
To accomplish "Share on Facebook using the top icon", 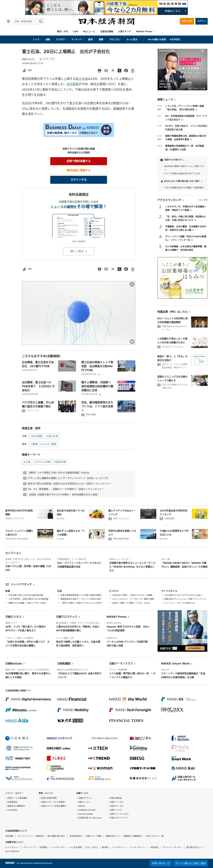I will click(126, 71).
